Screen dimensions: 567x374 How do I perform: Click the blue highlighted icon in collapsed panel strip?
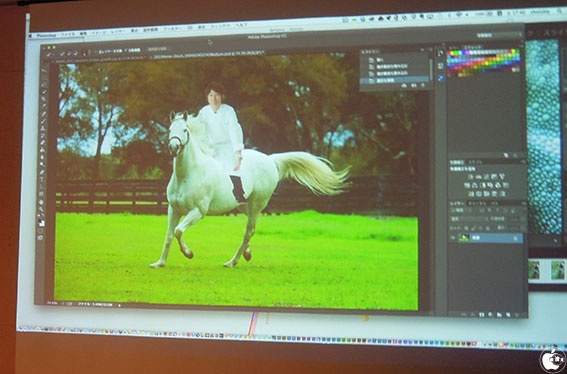[x=441, y=78]
